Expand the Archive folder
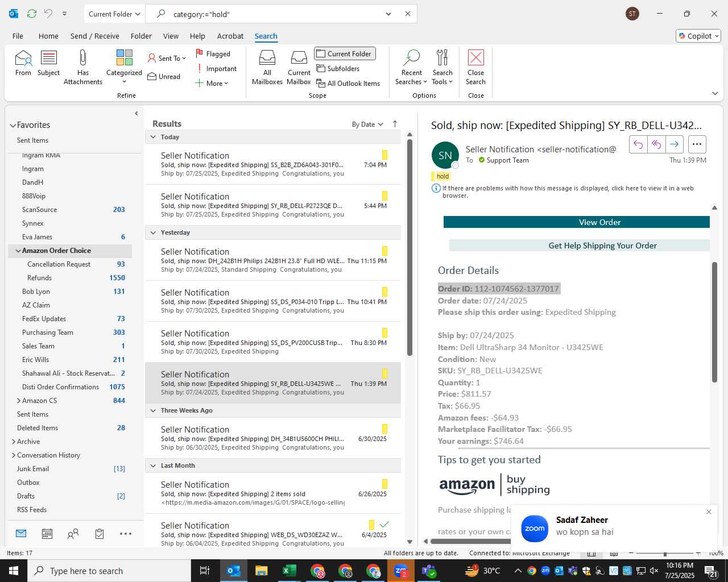Image resolution: width=728 pixels, height=582 pixels. (13, 442)
